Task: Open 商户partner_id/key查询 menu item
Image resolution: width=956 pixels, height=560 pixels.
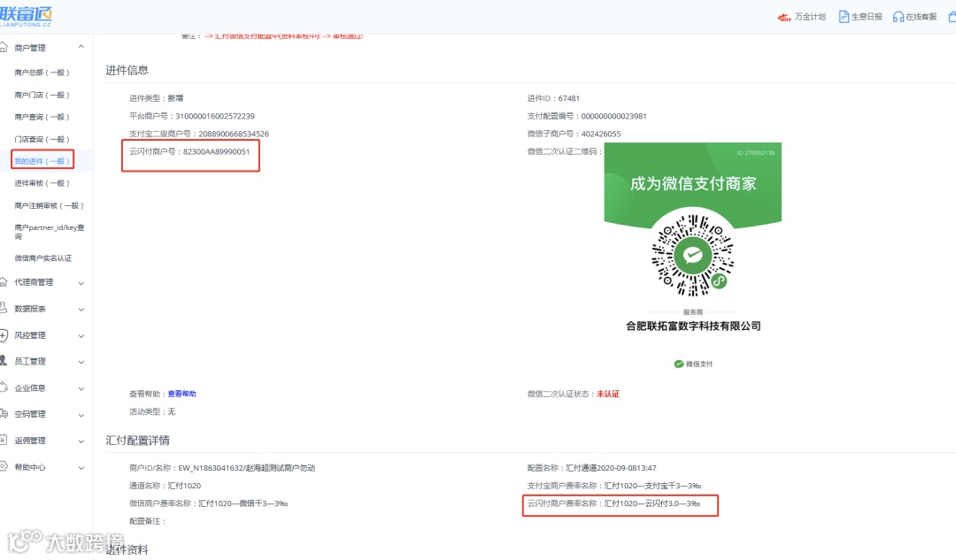Action: [49, 232]
